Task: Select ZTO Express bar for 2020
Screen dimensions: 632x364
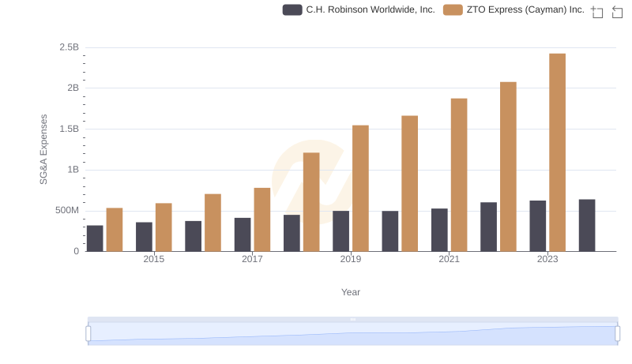Action: (x=409, y=184)
